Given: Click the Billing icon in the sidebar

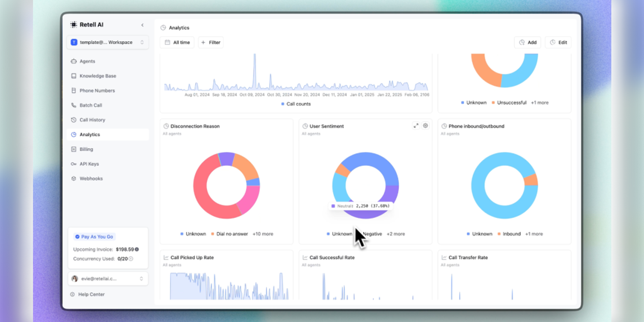Looking at the screenshot, I should click(x=74, y=149).
